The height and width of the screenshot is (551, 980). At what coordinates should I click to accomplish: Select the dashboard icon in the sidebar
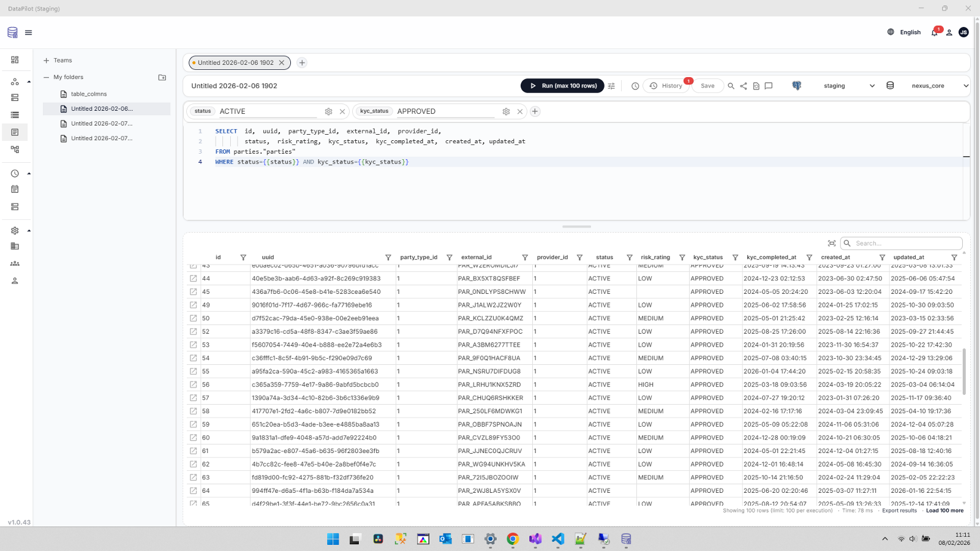tap(15, 59)
